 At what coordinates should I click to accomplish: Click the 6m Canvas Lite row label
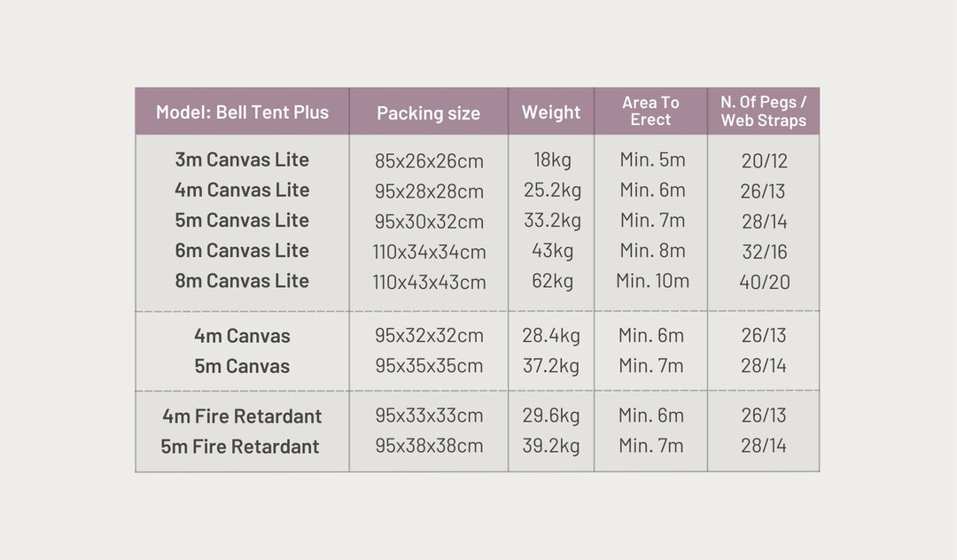tap(242, 250)
